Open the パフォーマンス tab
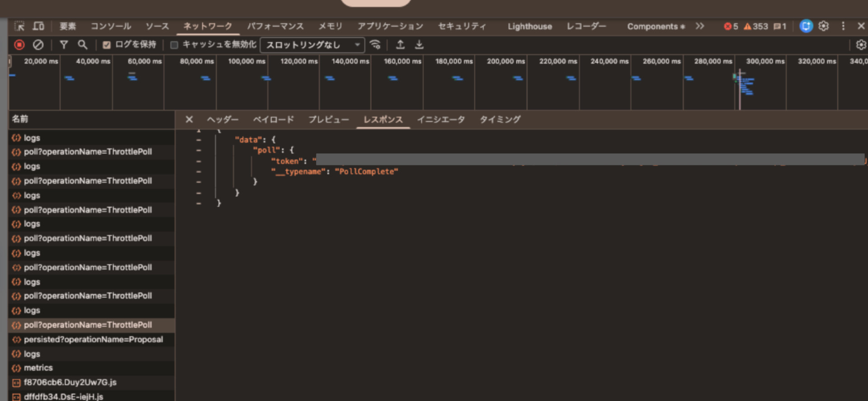 [275, 26]
